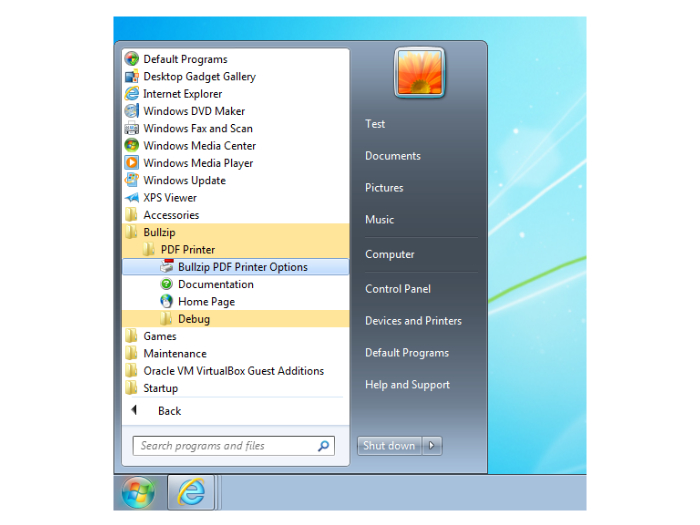Click the Search programs and files box
Image resolution: width=700 pixels, height=525 pixels.
pos(233,446)
